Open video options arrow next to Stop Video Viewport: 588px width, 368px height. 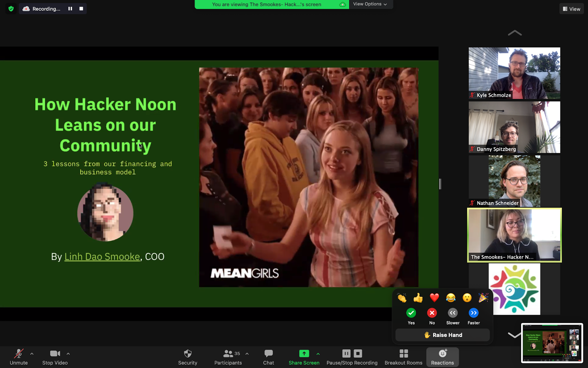click(x=68, y=354)
